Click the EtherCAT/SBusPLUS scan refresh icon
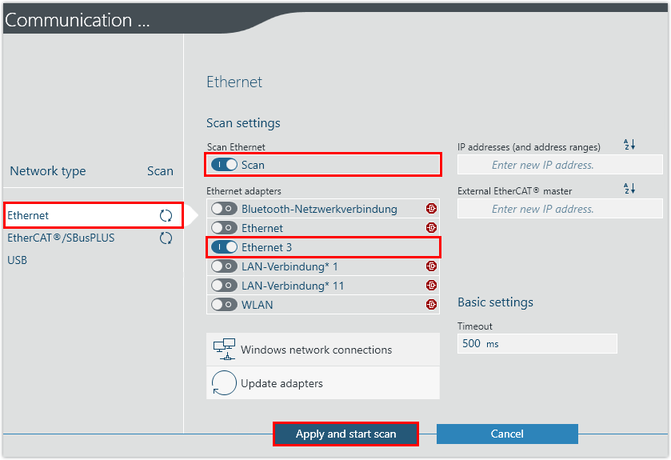This screenshot has height=460, width=671. click(166, 238)
